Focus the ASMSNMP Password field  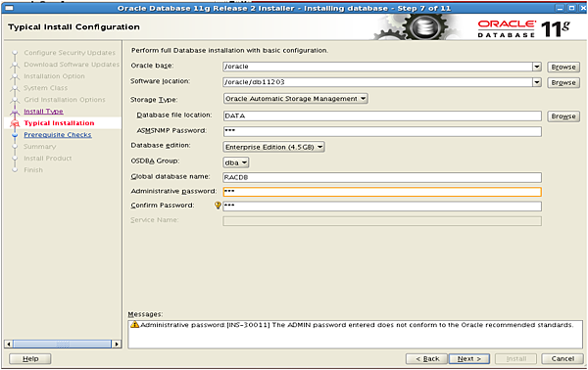[382, 131]
